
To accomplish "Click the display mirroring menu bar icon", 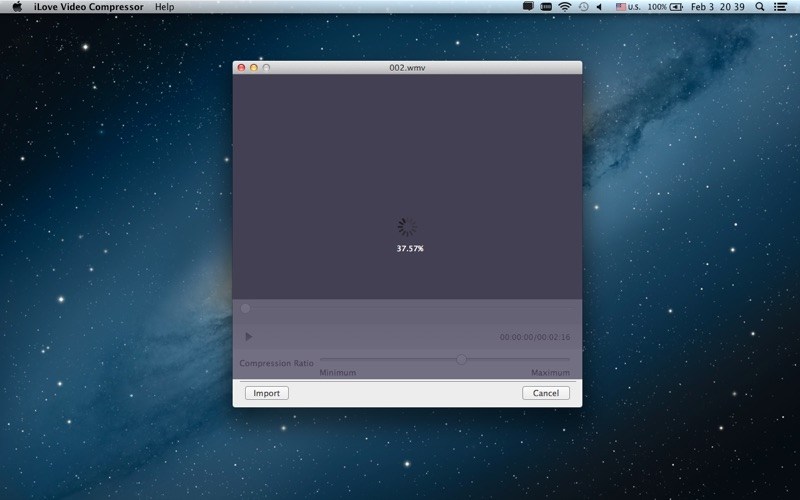I will 528,7.
